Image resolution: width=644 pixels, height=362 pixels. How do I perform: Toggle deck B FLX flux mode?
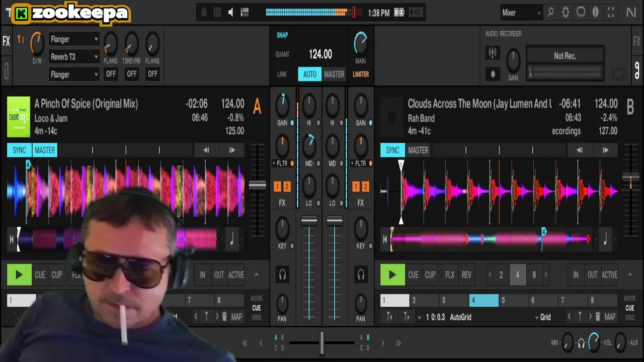[x=450, y=275]
